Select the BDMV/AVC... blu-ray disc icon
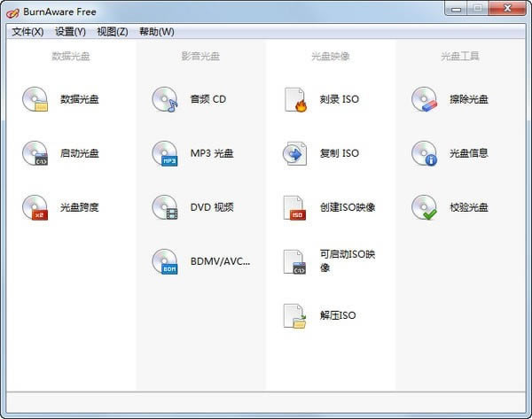532x419 pixels. (x=165, y=261)
